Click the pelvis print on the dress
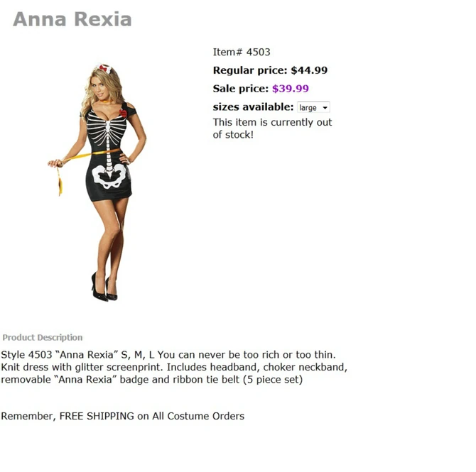Screen dimensions: 476x472 point(108,175)
